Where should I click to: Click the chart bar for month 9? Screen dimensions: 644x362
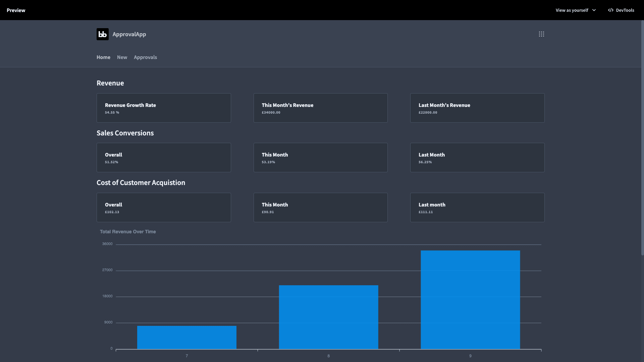point(470,300)
